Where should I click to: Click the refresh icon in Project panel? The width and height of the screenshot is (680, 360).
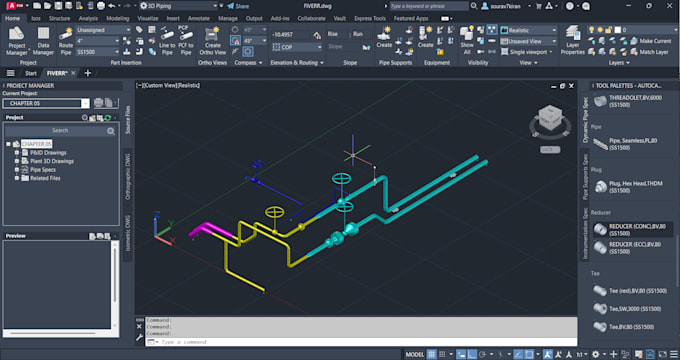(108, 118)
